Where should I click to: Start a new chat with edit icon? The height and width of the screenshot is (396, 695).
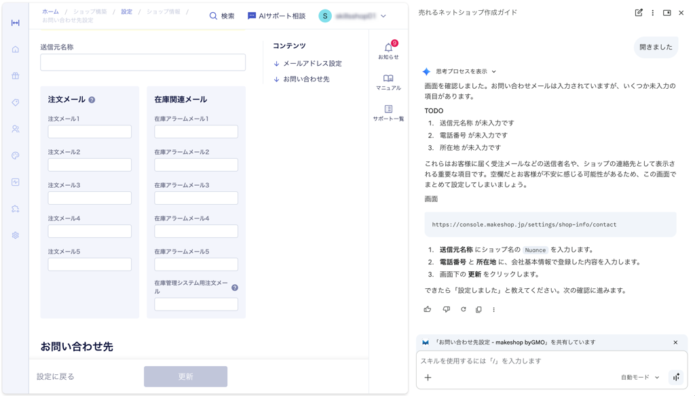[638, 12]
